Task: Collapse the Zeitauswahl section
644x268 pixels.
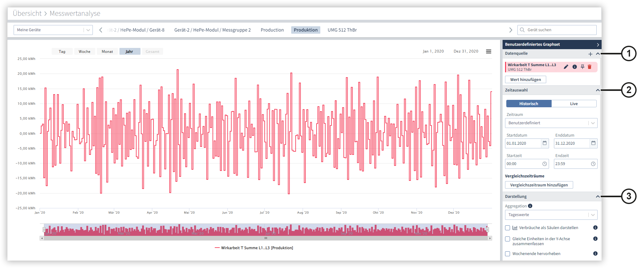Action: tap(598, 90)
